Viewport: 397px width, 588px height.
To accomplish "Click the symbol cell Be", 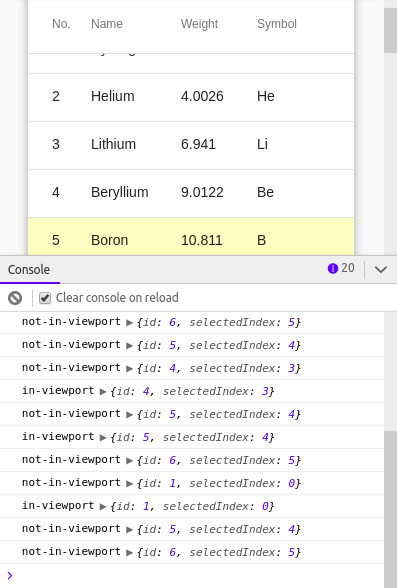I will [x=265, y=192].
